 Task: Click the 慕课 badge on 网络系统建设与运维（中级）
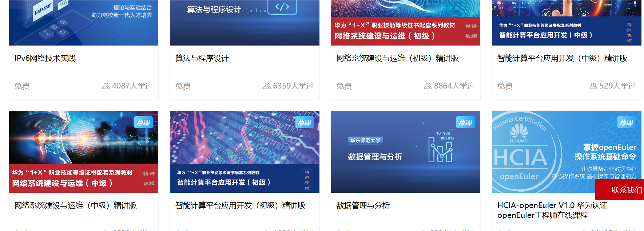point(144,122)
